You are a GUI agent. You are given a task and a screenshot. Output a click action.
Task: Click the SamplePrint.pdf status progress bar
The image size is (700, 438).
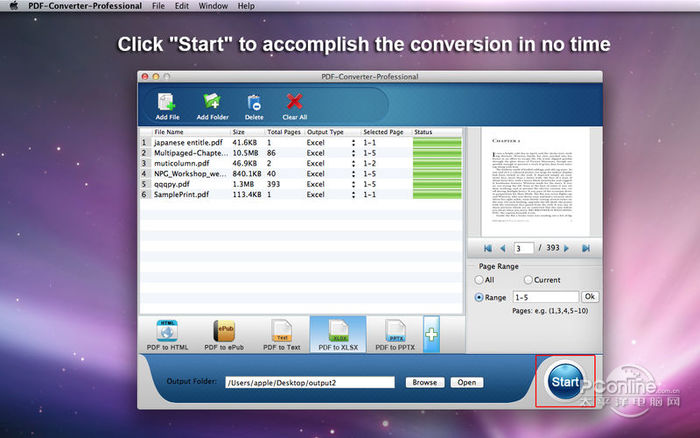(x=437, y=195)
